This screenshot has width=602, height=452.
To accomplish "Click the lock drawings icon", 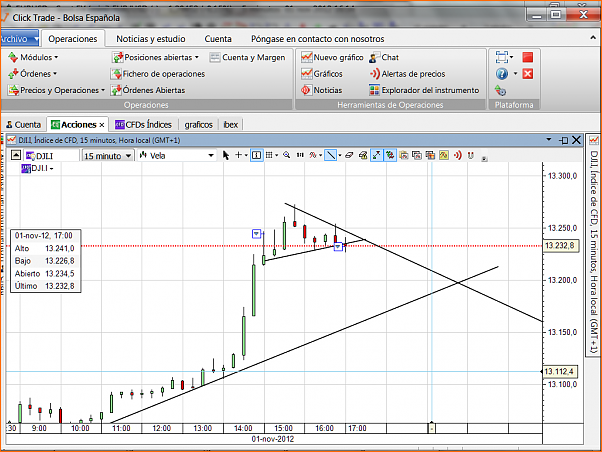I will tap(363, 155).
